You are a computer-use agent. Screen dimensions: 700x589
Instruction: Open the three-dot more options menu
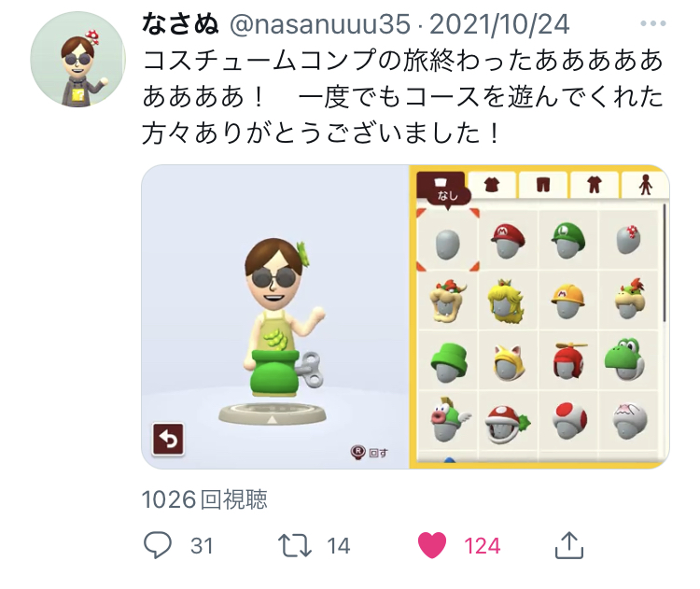pos(653,23)
